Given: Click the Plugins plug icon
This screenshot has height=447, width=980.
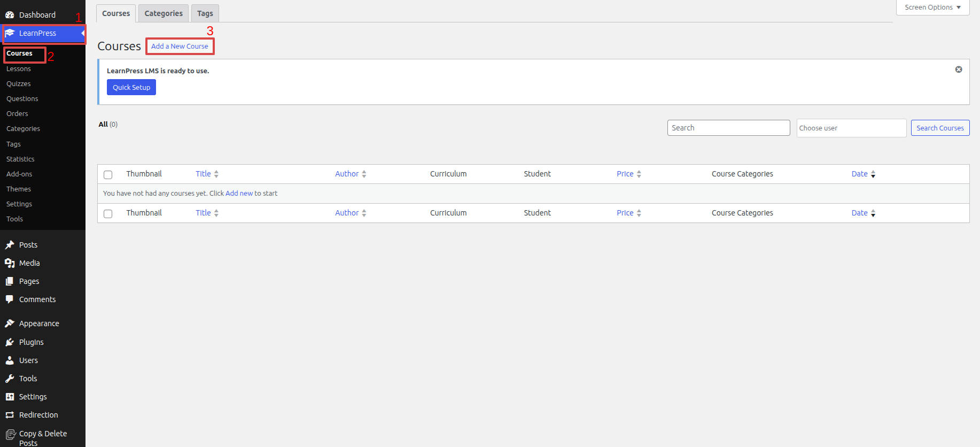Looking at the screenshot, I should coord(10,342).
